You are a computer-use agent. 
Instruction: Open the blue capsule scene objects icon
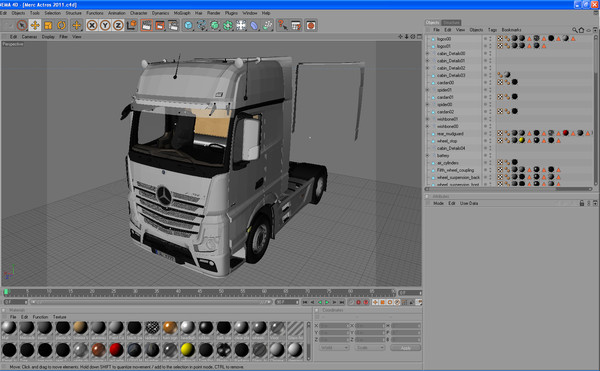[x=254, y=26]
